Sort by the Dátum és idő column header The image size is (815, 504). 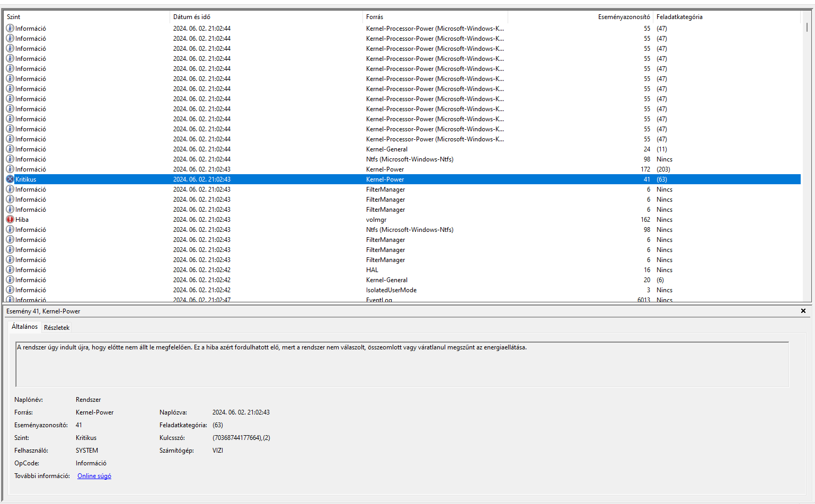266,17
